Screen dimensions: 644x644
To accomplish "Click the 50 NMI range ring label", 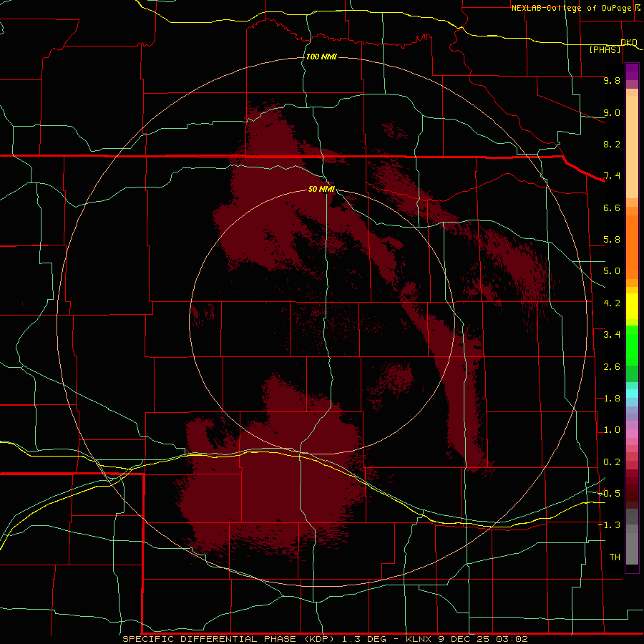I will click(x=321, y=189).
